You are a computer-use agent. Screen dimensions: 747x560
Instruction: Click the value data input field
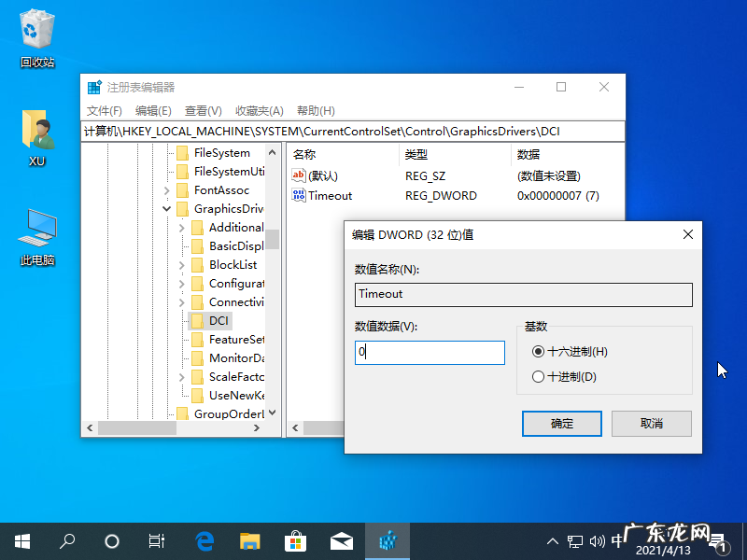(x=430, y=353)
